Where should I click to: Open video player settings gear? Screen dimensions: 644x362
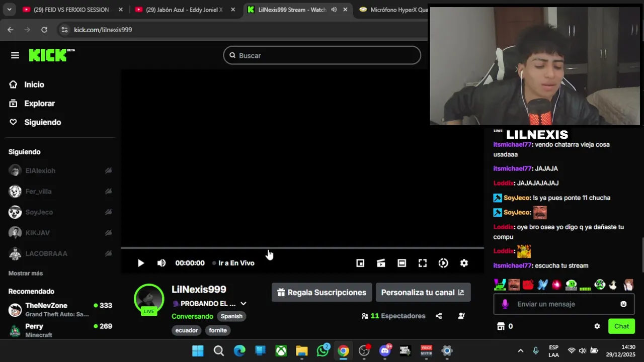pyautogui.click(x=464, y=263)
